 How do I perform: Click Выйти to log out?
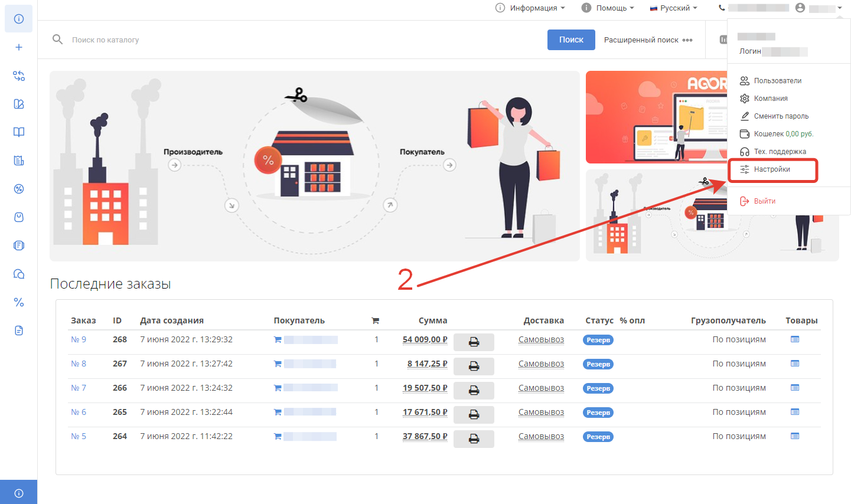pyautogui.click(x=764, y=201)
